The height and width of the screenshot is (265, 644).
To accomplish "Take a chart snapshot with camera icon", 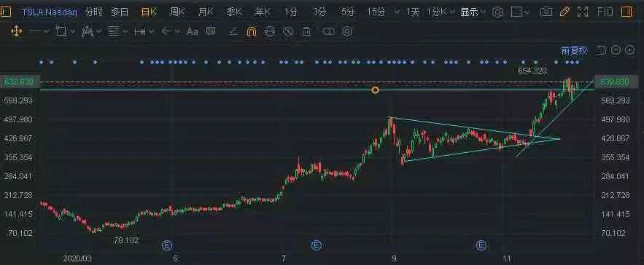I will click(546, 12).
